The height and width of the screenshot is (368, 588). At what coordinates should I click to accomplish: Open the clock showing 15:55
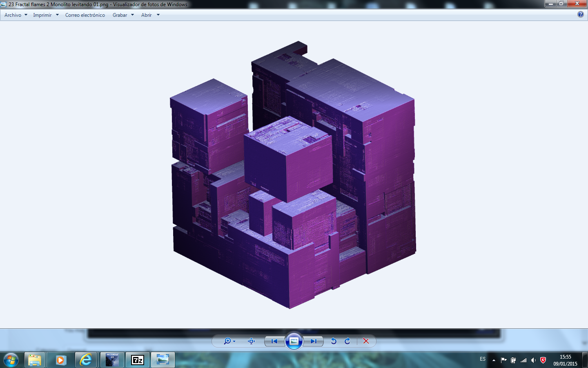[565, 360]
